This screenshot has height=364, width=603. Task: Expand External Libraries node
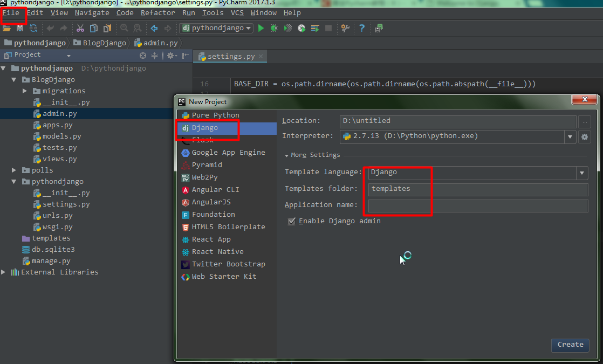tap(3, 272)
